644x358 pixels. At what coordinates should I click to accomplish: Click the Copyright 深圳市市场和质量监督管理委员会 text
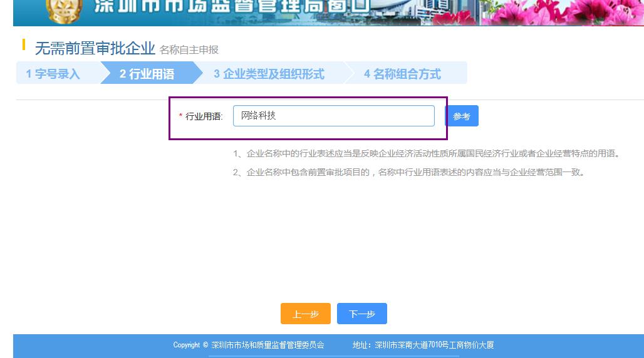pos(249,345)
